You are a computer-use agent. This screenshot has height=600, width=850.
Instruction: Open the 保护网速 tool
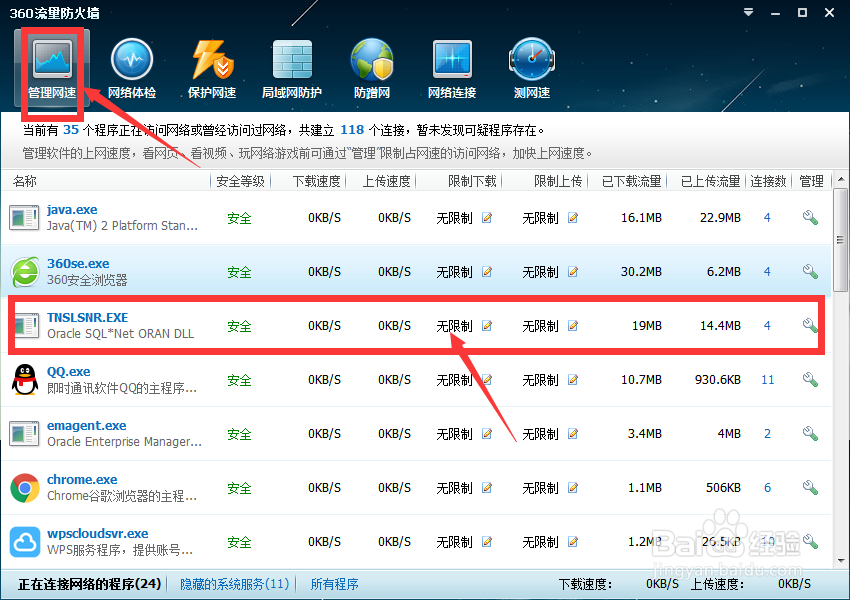tap(211, 69)
